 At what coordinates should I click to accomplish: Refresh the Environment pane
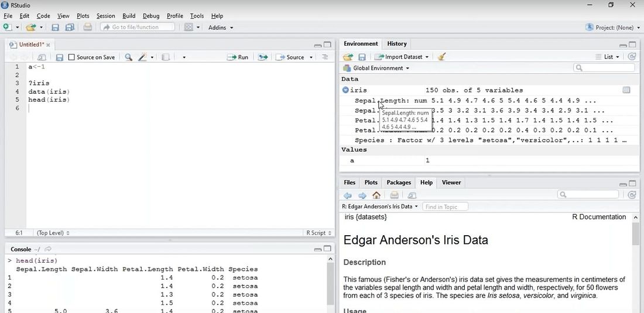click(632, 57)
